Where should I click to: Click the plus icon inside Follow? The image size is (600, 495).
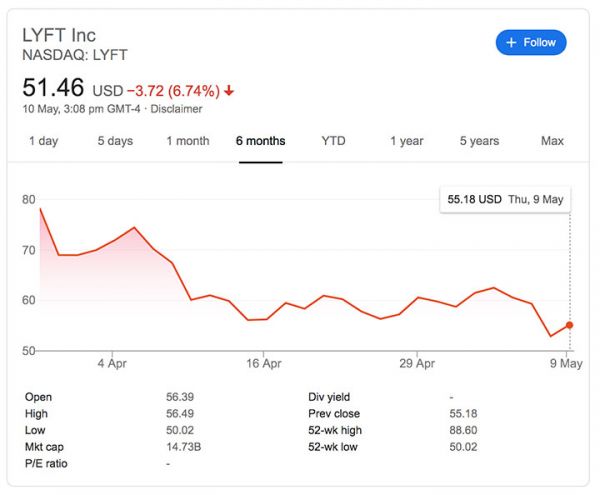pos(512,42)
